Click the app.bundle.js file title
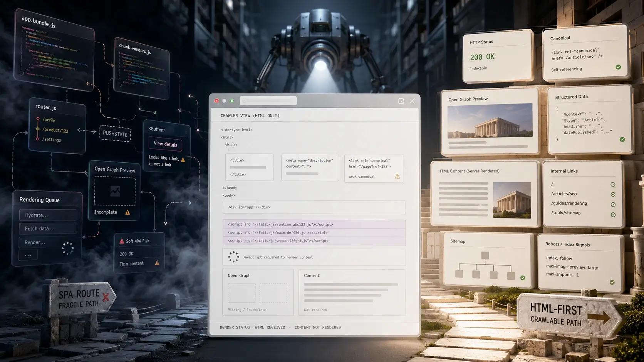Viewport: 644px width, 362px height. (x=39, y=22)
